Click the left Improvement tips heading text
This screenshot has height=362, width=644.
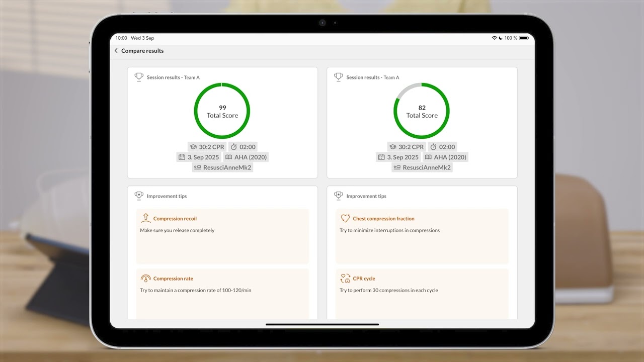point(167,196)
